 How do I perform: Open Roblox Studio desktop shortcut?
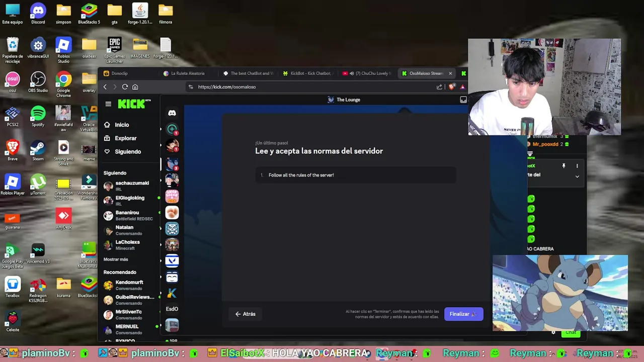pos(63,50)
